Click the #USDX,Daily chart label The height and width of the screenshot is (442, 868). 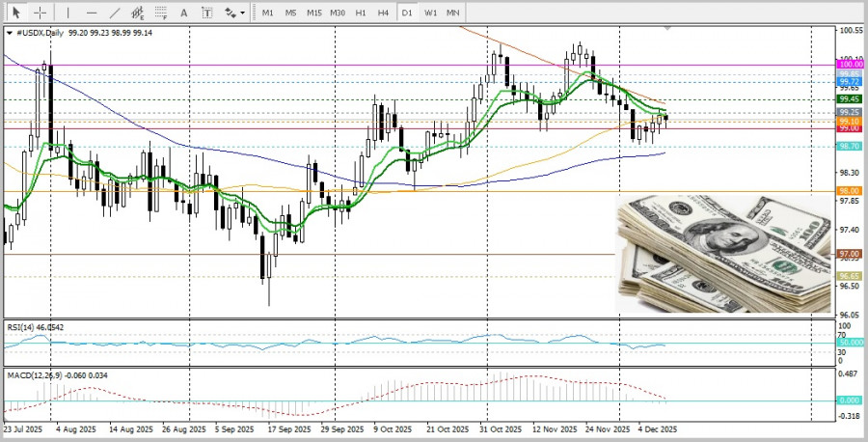[x=40, y=33]
